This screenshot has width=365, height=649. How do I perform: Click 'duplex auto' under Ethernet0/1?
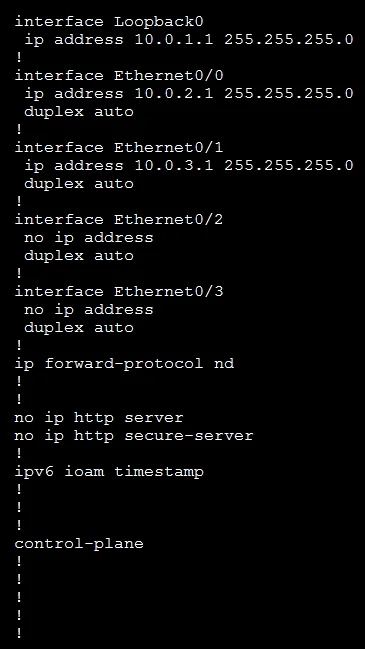click(79, 183)
